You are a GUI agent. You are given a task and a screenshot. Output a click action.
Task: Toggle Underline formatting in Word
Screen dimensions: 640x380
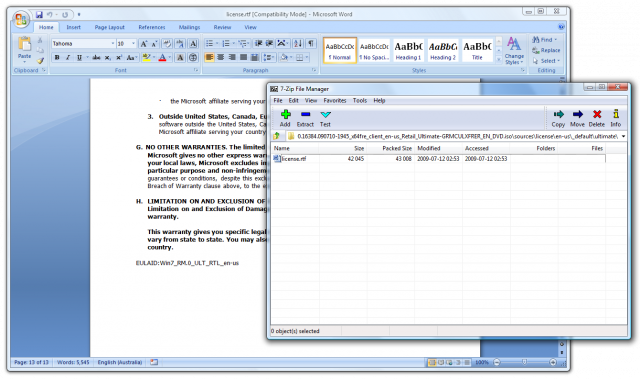79,58
